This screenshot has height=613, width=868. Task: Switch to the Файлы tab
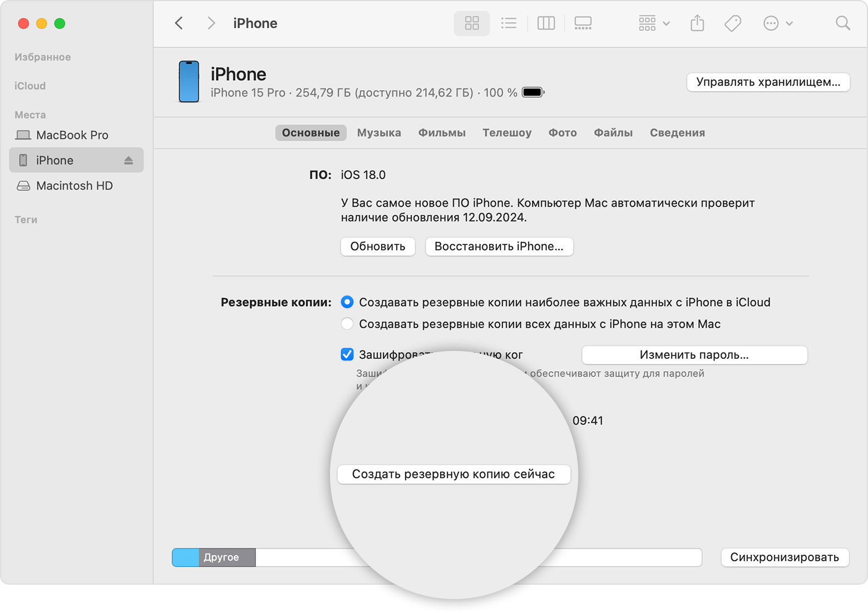(613, 133)
